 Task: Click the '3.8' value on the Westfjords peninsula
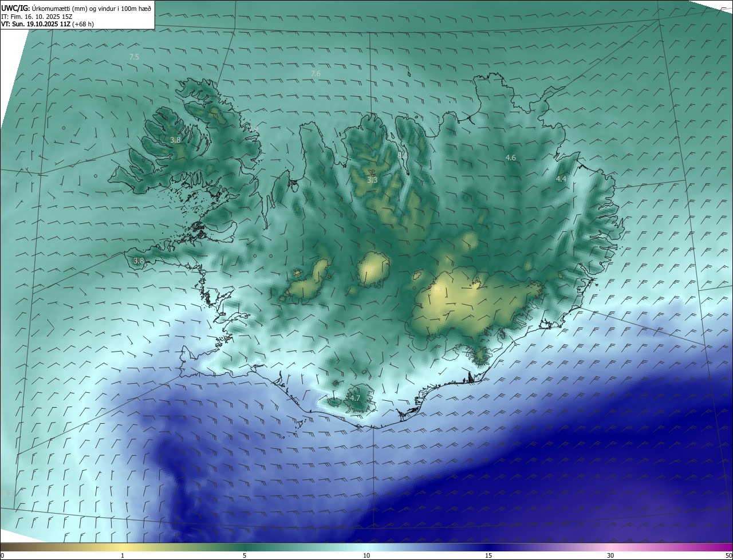point(175,140)
